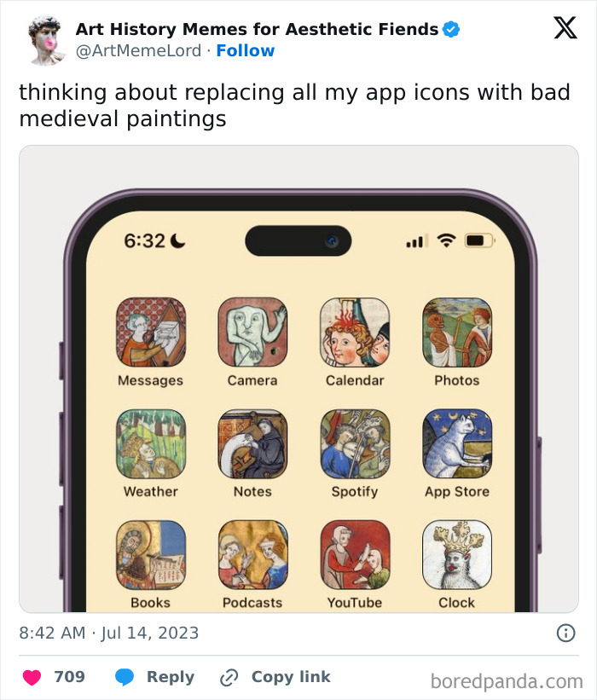Launch the Camera app
The width and height of the screenshot is (597, 700).
[252, 331]
